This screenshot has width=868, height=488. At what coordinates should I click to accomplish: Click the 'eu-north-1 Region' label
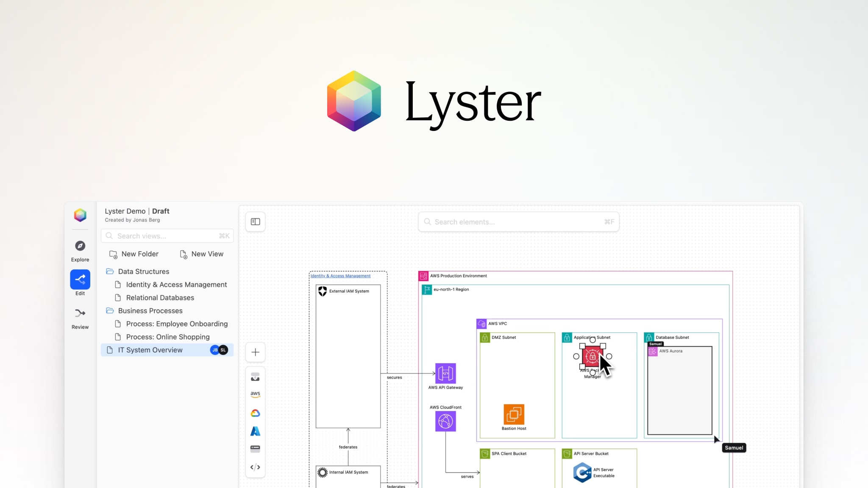[x=451, y=289]
